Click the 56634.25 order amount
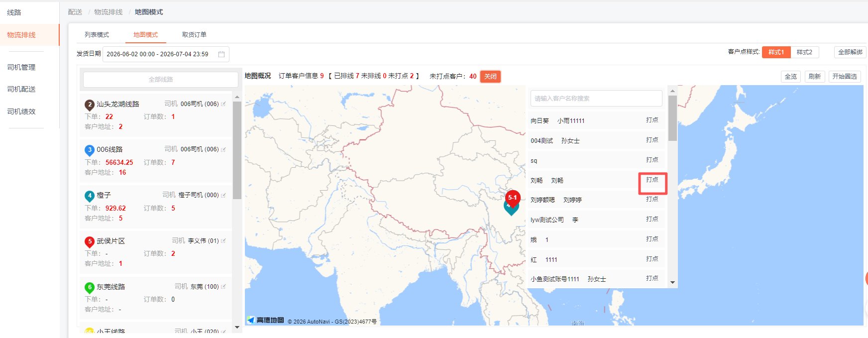 click(119, 163)
